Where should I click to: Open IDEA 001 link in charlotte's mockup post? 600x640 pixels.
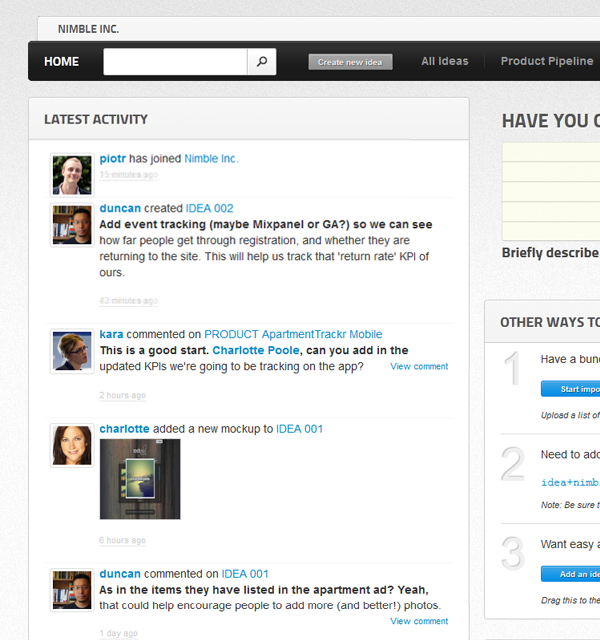[299, 429]
